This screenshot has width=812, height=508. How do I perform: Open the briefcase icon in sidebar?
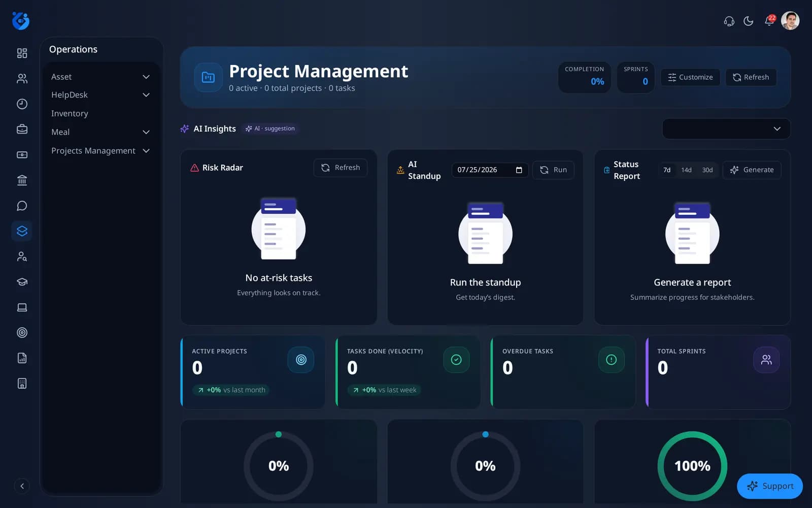tap(22, 130)
